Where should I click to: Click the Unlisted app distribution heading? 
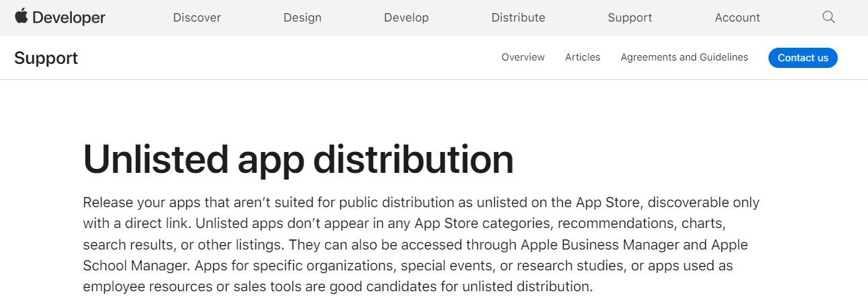tap(298, 160)
